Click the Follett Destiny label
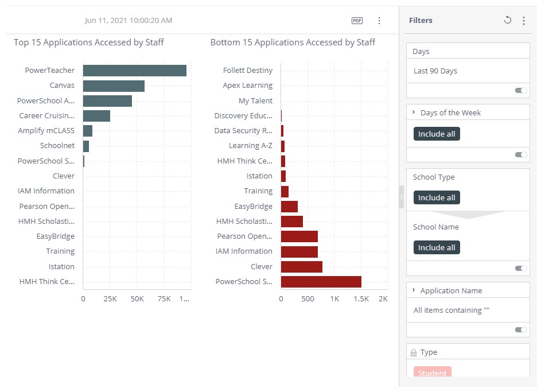This screenshot has width=541, height=392. click(248, 71)
